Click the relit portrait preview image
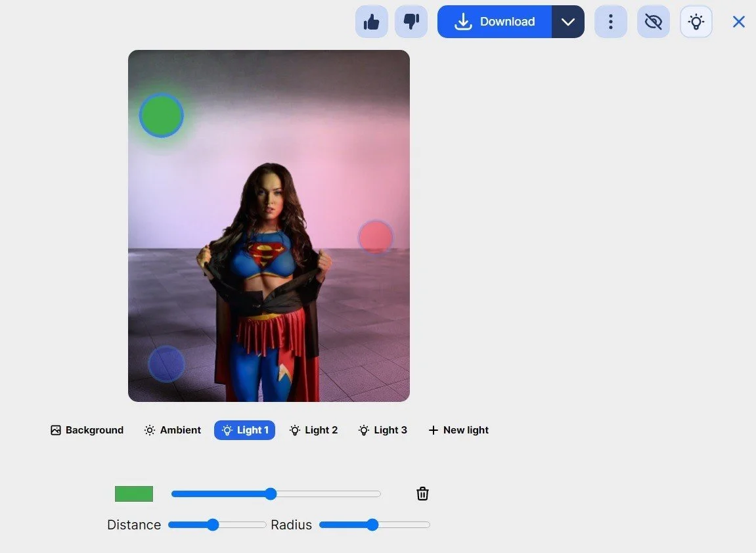The image size is (756, 553). pos(269,226)
